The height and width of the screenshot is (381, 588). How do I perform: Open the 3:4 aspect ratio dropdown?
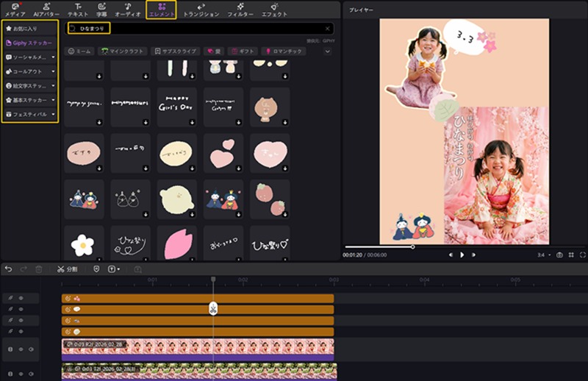pyautogui.click(x=544, y=255)
